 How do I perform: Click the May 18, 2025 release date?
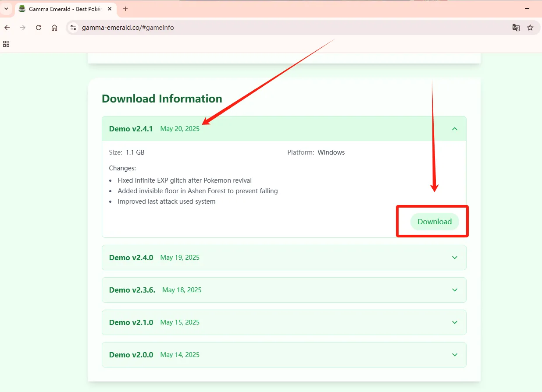(x=182, y=290)
